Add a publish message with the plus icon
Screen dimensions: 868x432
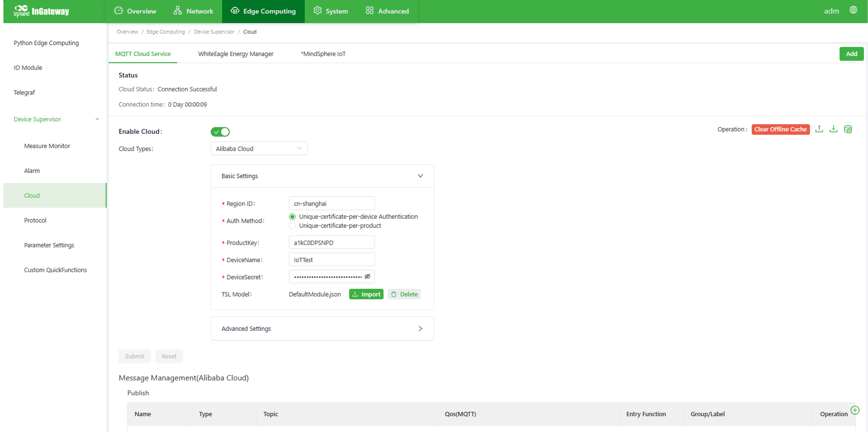pyautogui.click(x=855, y=410)
